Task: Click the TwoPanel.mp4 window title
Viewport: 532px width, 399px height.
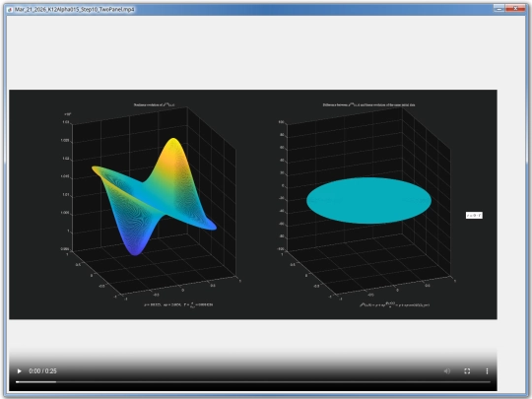Action: [x=75, y=10]
